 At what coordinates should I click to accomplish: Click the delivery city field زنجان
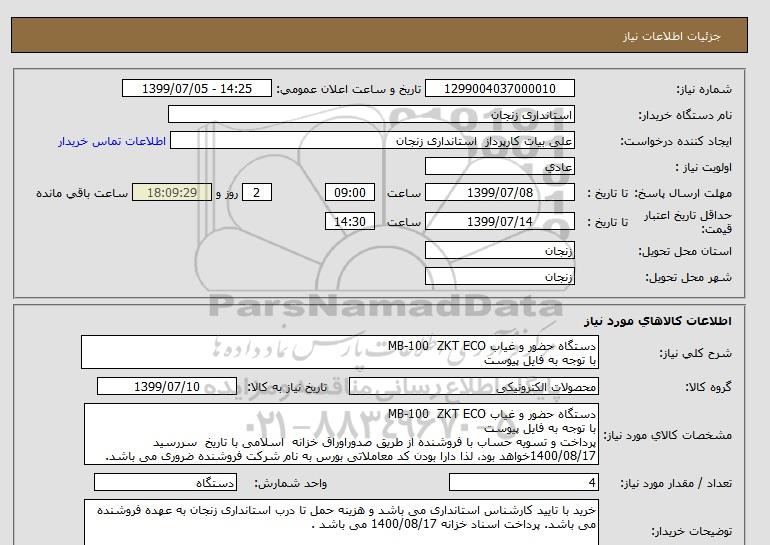pos(499,276)
